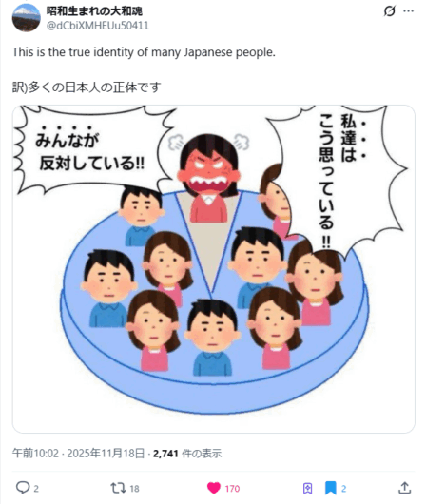Toggle the filled blue bookmark icon
Viewport: 426px width, 504px height.
(330, 488)
